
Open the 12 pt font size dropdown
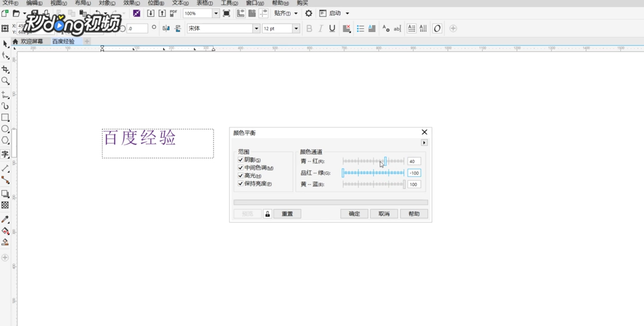(296, 28)
